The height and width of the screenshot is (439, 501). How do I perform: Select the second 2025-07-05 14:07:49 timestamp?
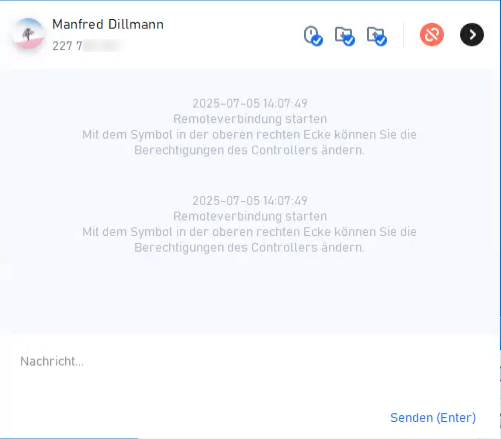point(250,201)
